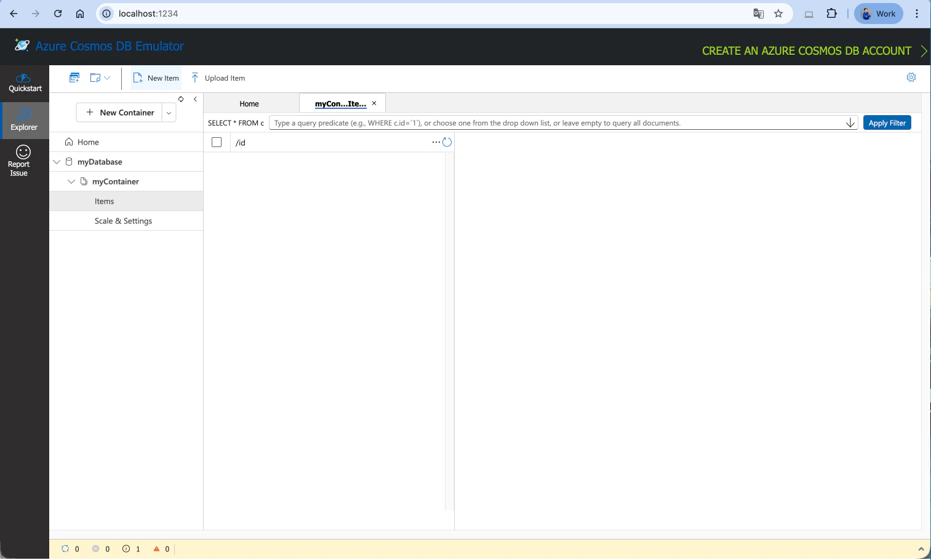Open the Create an Azure Cosmos DB Account link
The height and width of the screenshot is (560, 931).
point(807,51)
